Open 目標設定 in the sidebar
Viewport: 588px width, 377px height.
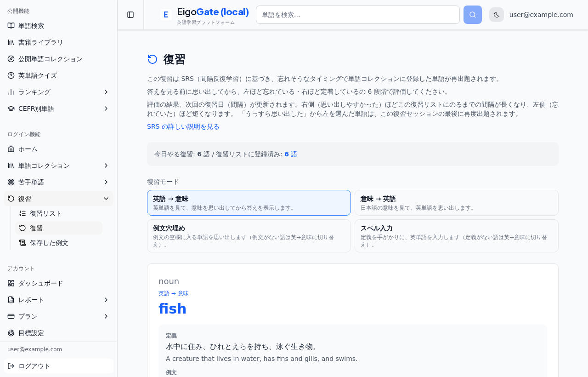[58, 333]
